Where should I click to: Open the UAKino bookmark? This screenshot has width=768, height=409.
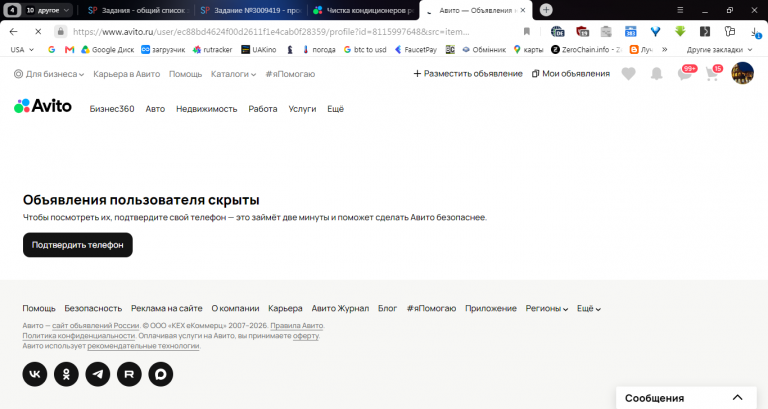(259, 49)
